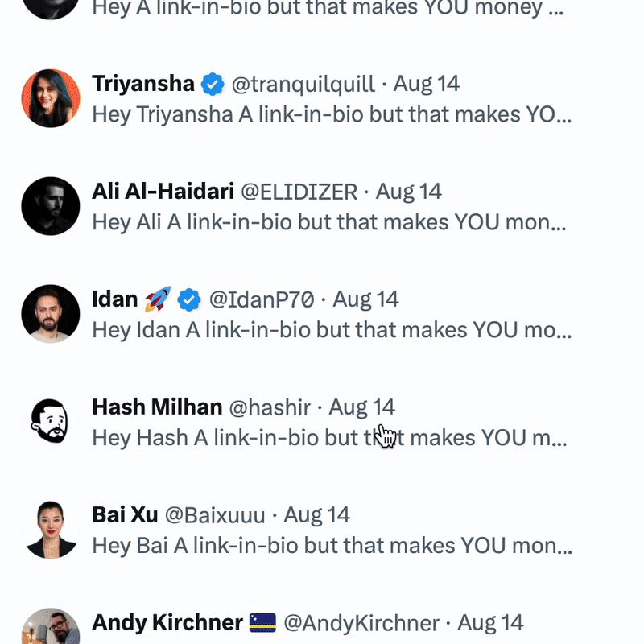Click the rocket emoji beside Idan
The width and height of the screenshot is (644, 644).
[156, 299]
